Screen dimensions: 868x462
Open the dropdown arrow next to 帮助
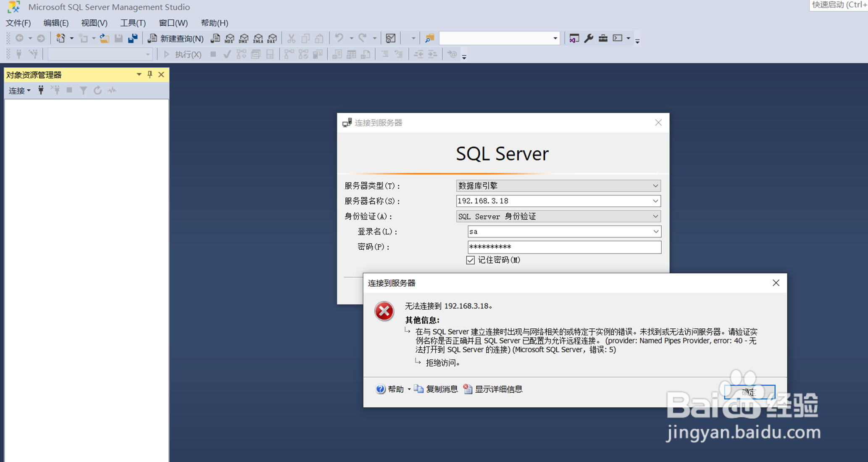(409, 389)
